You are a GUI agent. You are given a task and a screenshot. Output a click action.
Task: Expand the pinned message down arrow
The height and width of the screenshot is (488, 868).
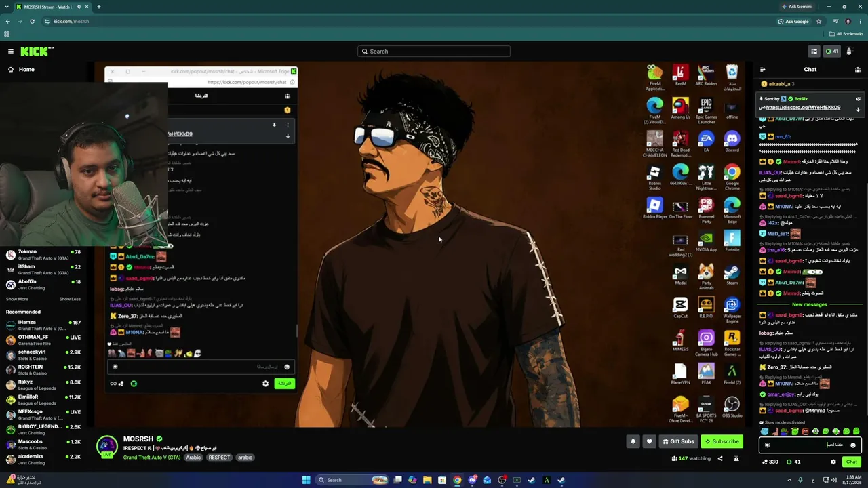click(858, 109)
